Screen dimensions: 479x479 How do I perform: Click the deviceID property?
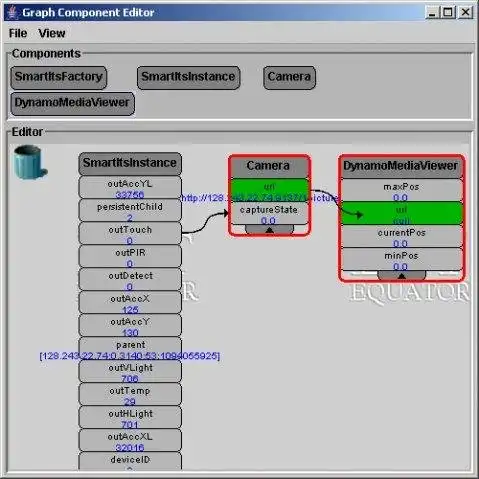130,461
